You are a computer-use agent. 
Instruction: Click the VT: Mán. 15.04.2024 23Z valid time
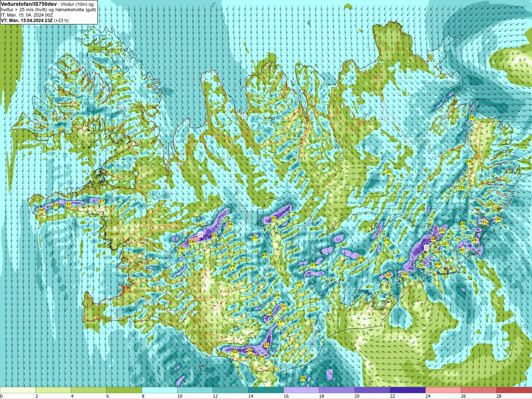27,20
